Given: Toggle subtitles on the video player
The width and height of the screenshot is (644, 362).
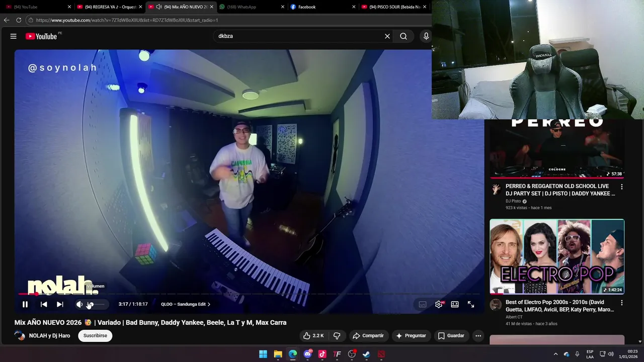Looking at the screenshot, I should [x=423, y=304].
